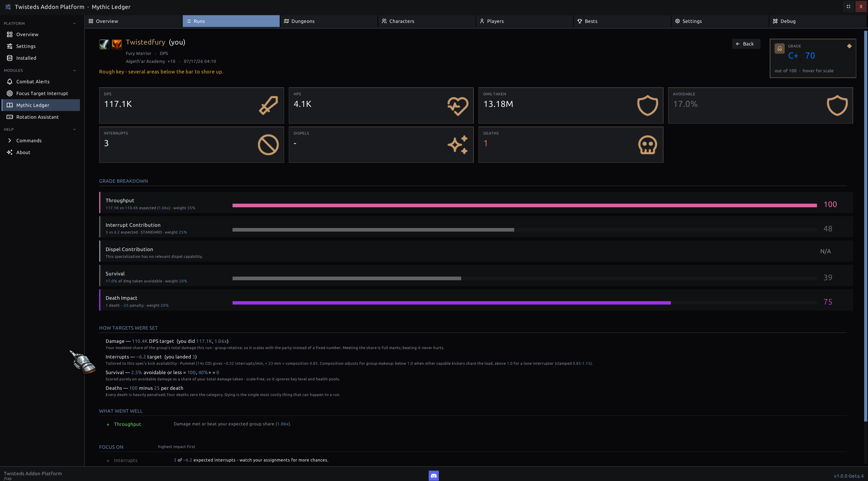This screenshot has width=868, height=481.
Task: Click the sparkles icon in DISPELS card
Action: [458, 145]
